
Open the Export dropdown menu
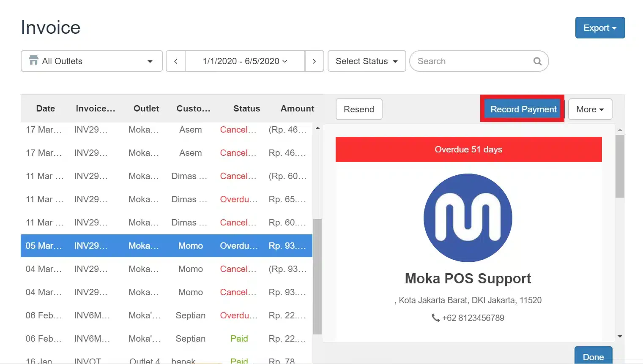600,28
